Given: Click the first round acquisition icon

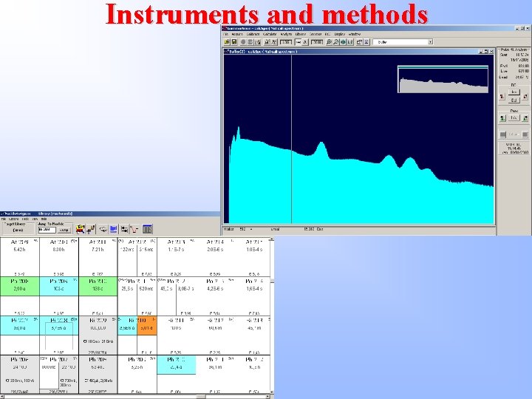Looking at the screenshot, I should coord(243,42).
